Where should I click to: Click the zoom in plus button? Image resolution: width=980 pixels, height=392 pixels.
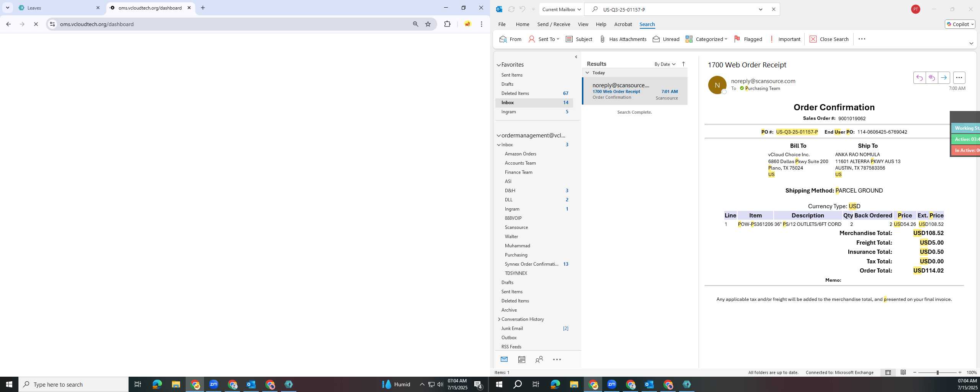click(x=960, y=372)
